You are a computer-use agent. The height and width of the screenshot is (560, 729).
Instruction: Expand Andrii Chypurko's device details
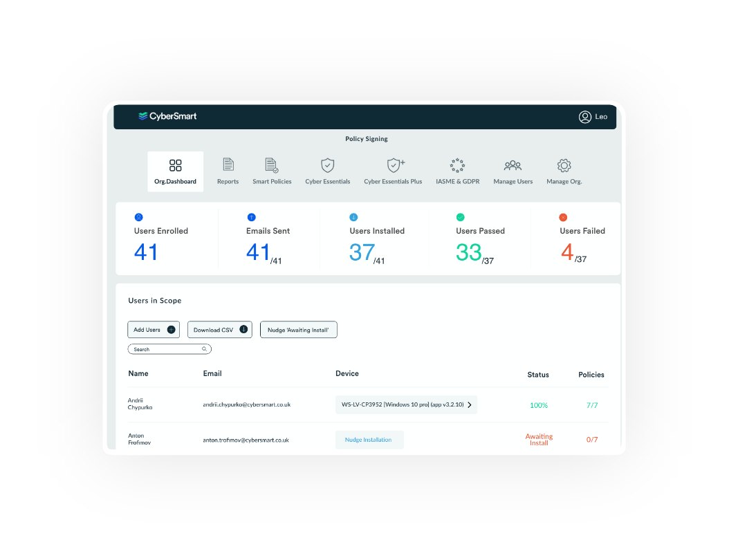pyautogui.click(x=468, y=404)
